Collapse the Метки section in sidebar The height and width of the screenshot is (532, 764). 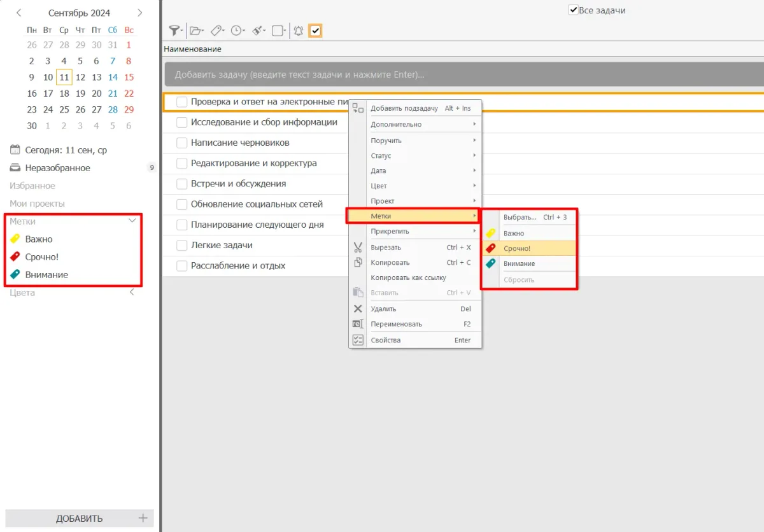click(132, 221)
